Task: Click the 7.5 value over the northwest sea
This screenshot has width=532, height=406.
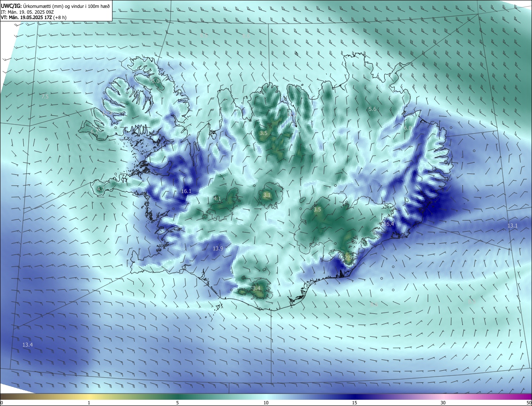Action: coord(45,97)
